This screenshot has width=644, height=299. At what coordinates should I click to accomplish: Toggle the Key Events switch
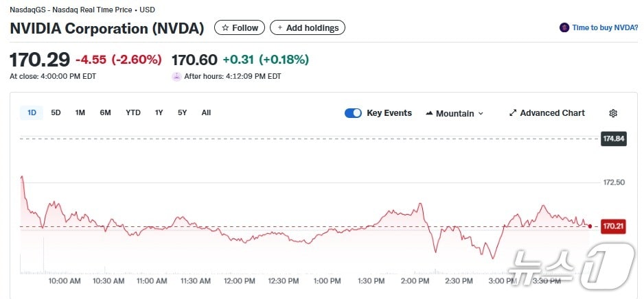(353, 113)
